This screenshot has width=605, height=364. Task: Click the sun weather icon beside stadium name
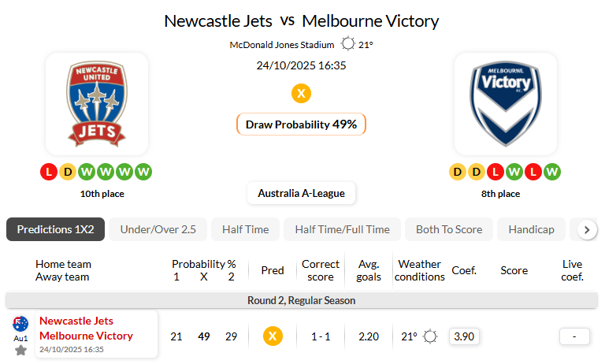click(x=347, y=45)
